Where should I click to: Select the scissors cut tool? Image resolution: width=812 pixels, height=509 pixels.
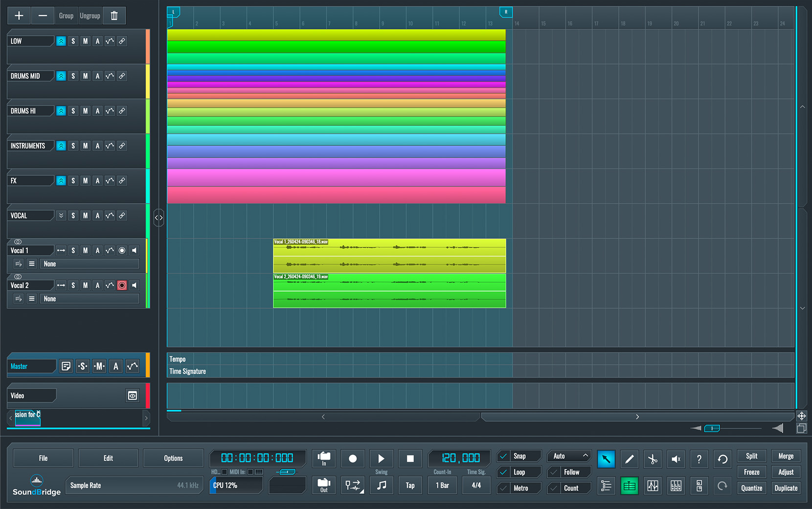pyautogui.click(x=653, y=459)
